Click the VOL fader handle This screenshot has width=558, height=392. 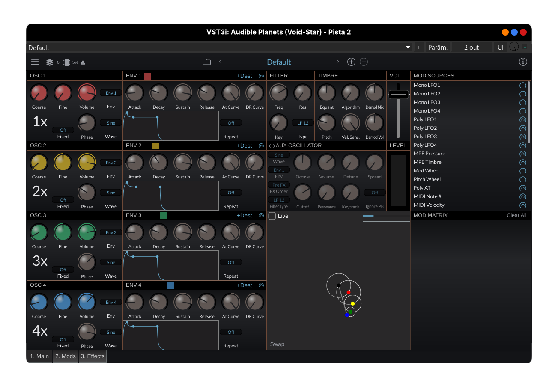398,94
